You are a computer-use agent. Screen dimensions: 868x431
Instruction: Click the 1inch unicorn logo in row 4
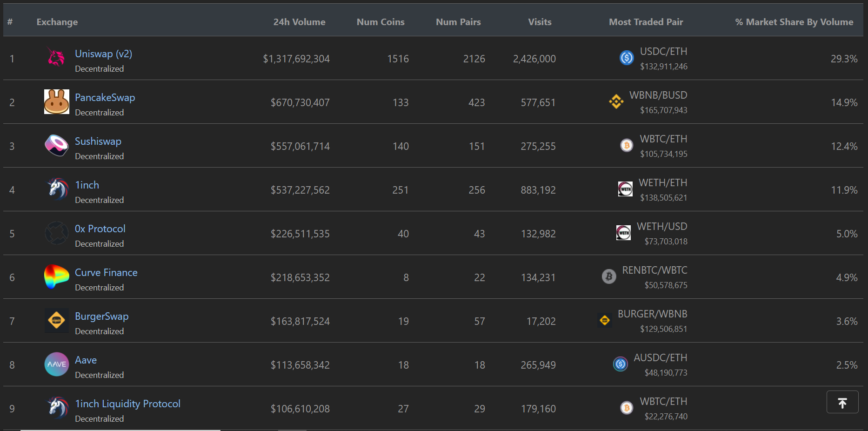pos(57,189)
